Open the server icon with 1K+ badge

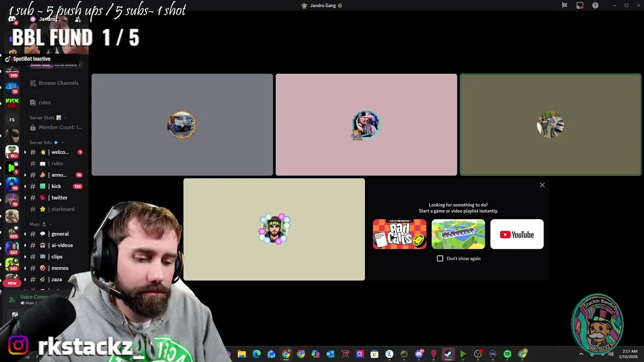(12, 151)
